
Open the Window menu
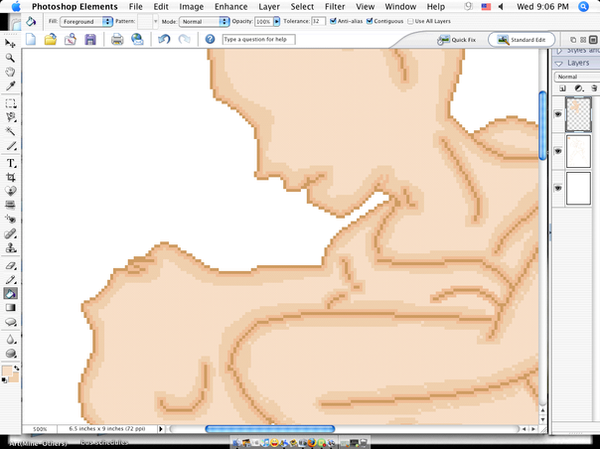click(400, 7)
